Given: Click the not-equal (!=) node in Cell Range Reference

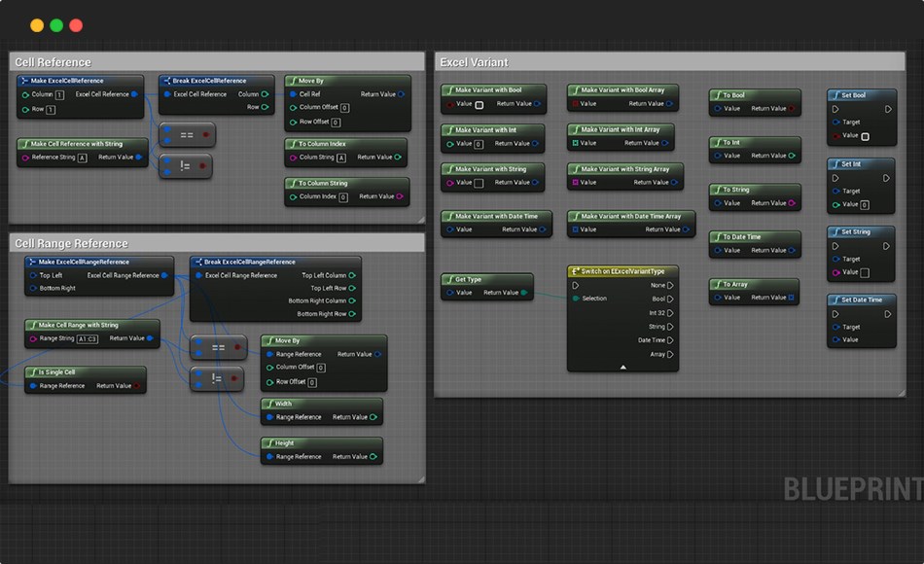Looking at the screenshot, I should point(217,378).
